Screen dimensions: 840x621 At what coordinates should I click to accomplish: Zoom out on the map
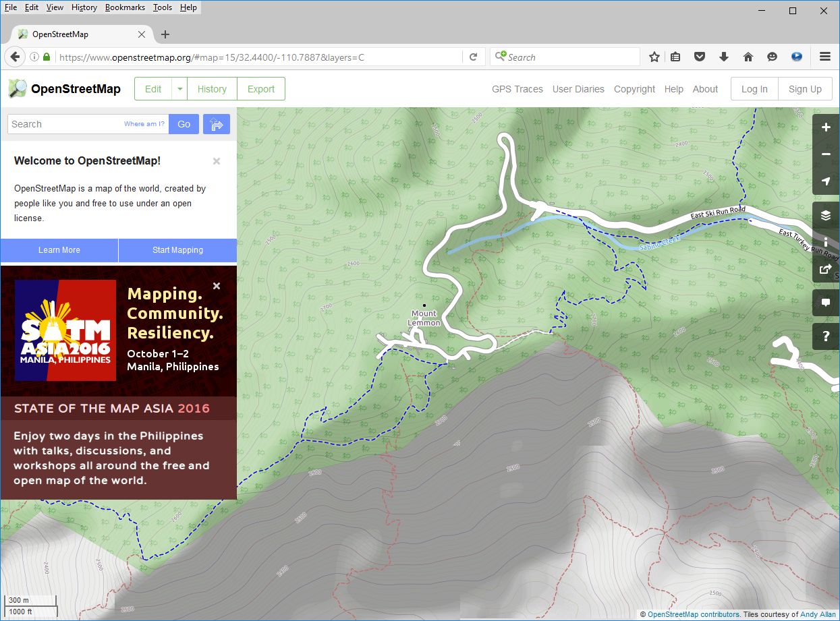coord(826,154)
